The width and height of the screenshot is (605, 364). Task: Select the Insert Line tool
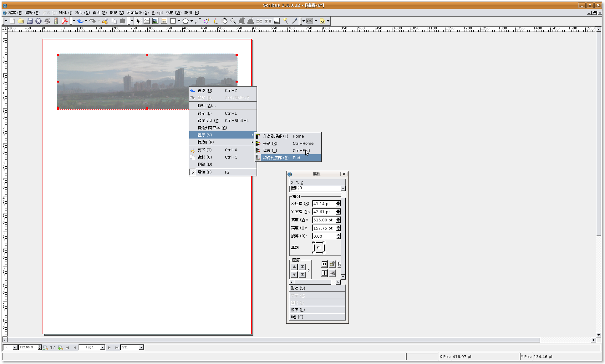click(198, 21)
